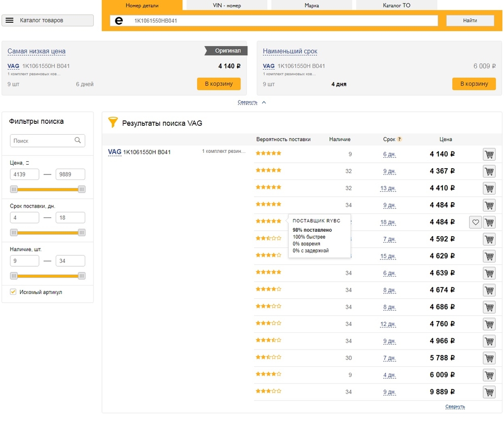Go to the Каталог ТО tab
This screenshot has height=427, width=504.
click(396, 5)
